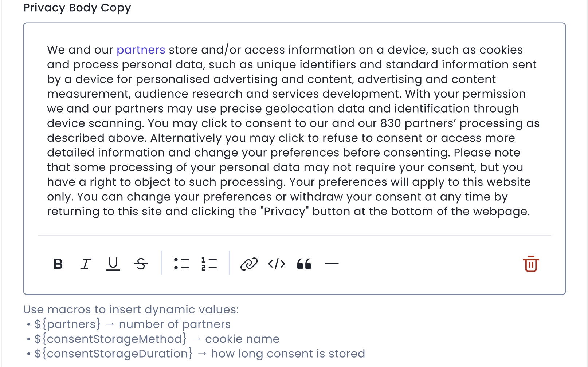Click the quoted word "Privacy" in body copy
Image resolution: width=588 pixels, height=367 pixels.
click(x=285, y=212)
